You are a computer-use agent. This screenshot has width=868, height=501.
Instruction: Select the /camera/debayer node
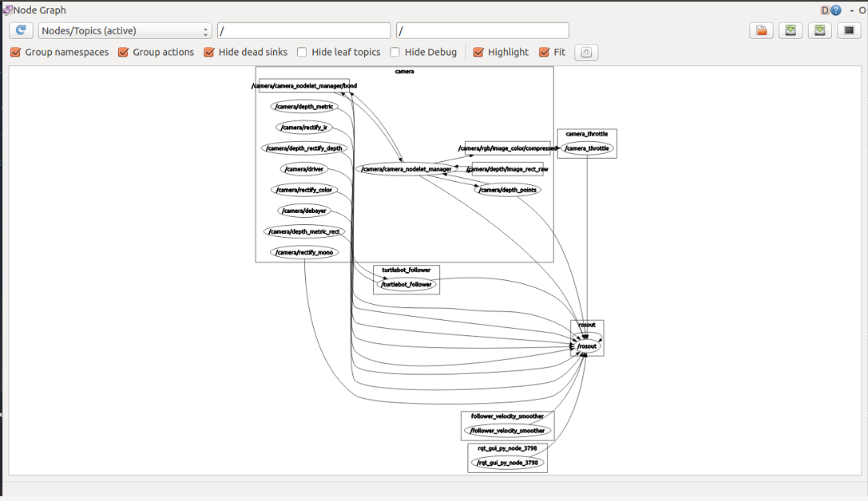click(x=304, y=211)
